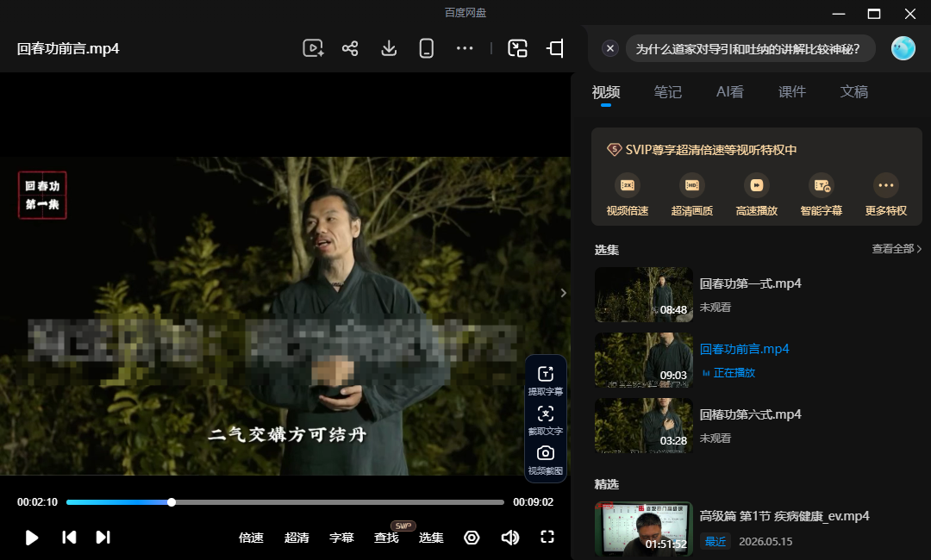Maximize the 百度网盘 window

click(x=874, y=14)
